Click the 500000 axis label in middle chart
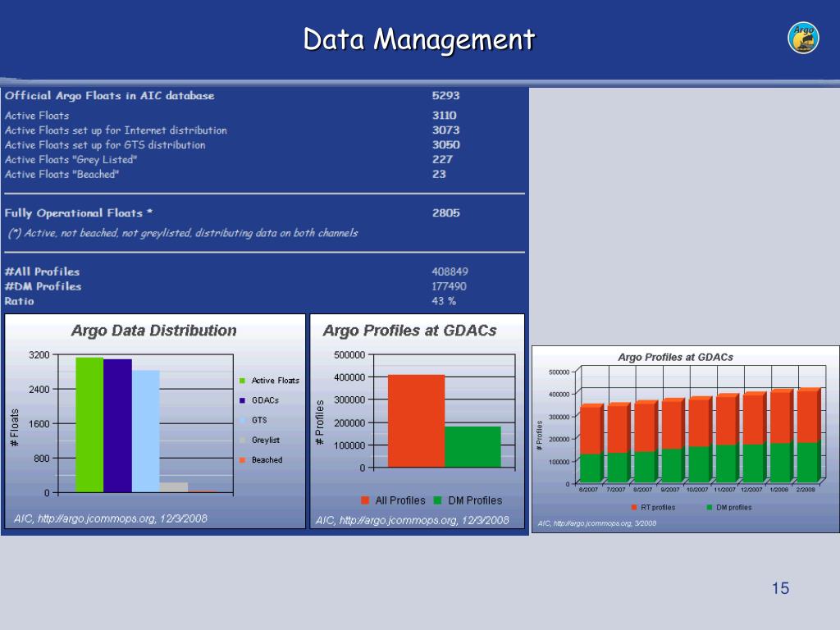Image resolution: width=840 pixels, height=630 pixels. [x=349, y=354]
